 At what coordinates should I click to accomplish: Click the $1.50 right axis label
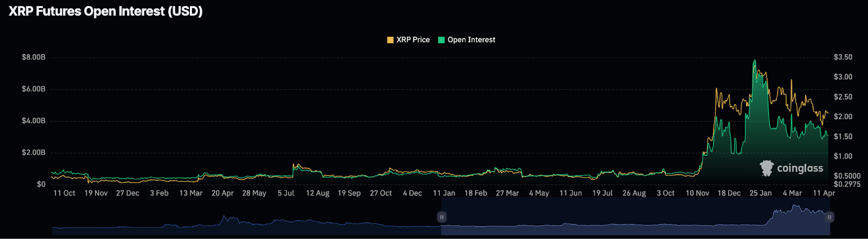coord(843,137)
